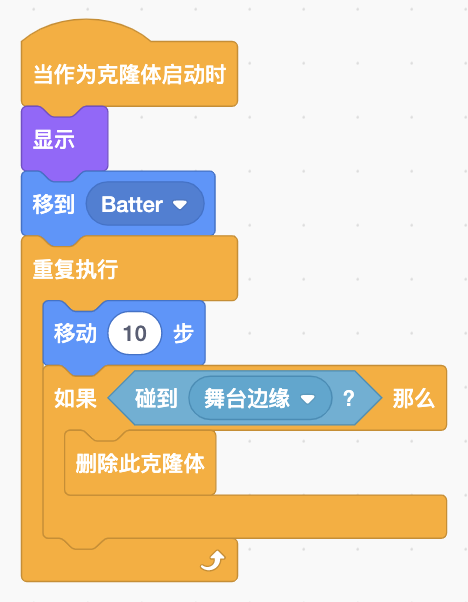
Task: Click the loop arrow icon on forever block
Action: point(213,561)
